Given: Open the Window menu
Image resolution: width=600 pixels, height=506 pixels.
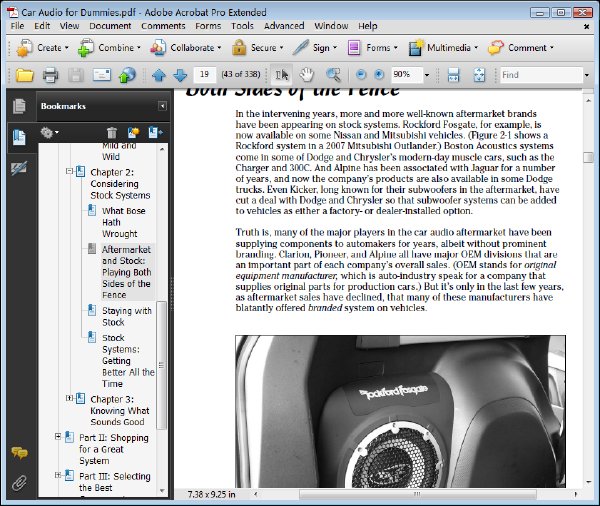Looking at the screenshot, I should pyautogui.click(x=331, y=26).
